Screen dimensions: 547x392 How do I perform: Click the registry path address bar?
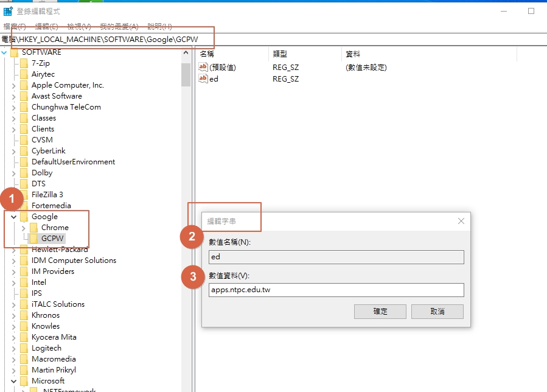click(274, 40)
